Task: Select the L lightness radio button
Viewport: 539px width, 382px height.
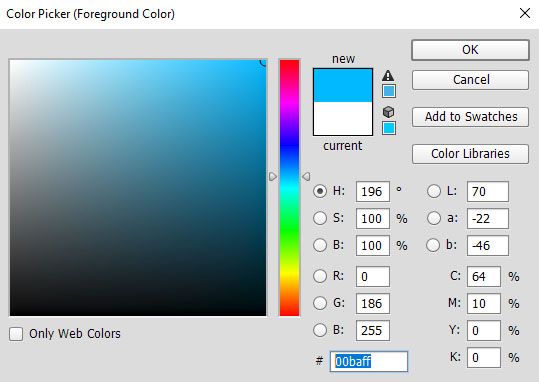Action: (433, 191)
